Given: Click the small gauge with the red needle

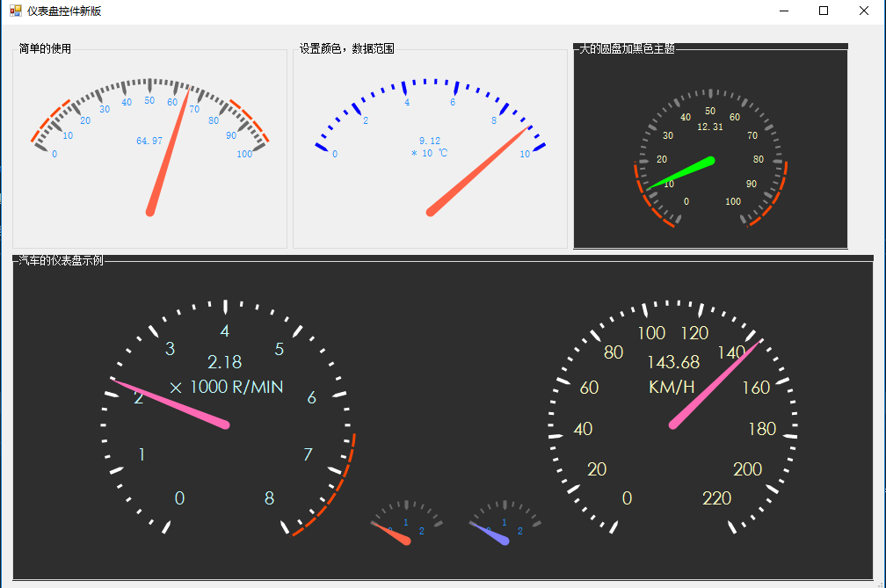Looking at the screenshot, I should click(405, 522).
